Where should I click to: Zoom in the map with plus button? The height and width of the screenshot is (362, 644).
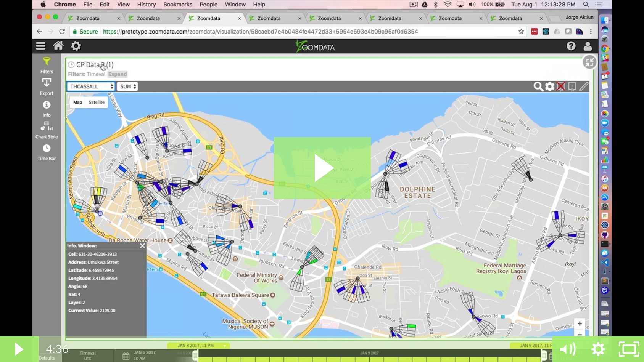click(580, 324)
